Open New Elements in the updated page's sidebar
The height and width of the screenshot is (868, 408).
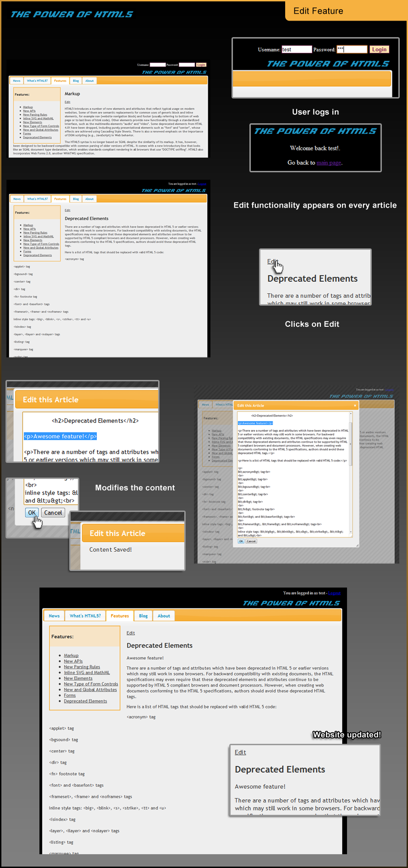click(x=78, y=678)
